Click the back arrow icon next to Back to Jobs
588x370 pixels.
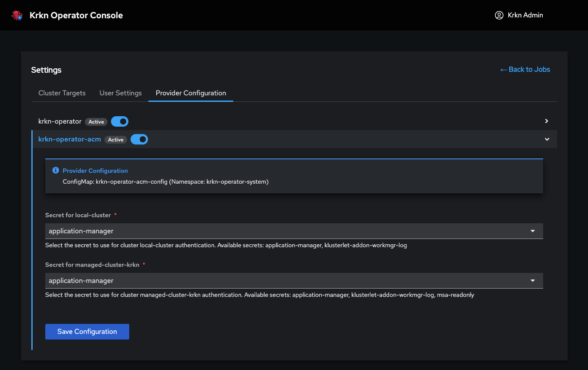coord(503,69)
